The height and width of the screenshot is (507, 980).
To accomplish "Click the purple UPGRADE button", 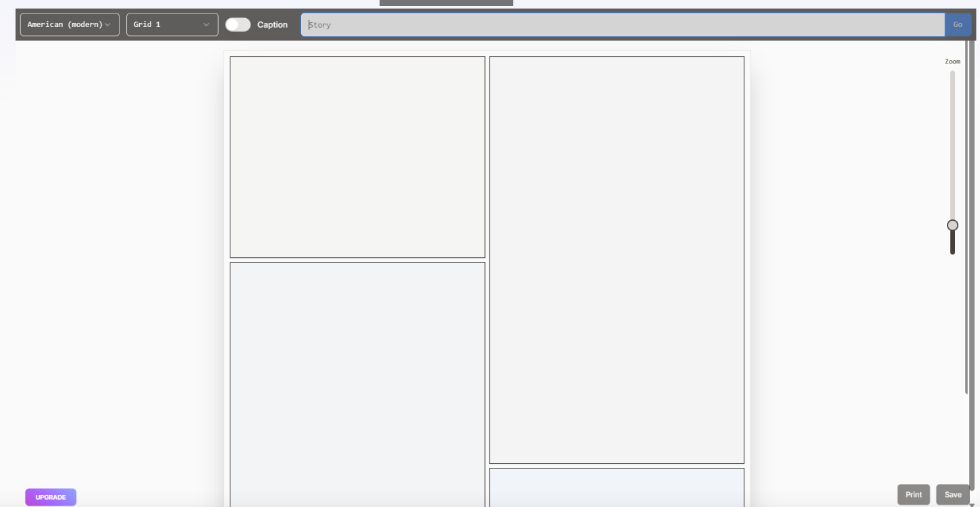I will pyautogui.click(x=51, y=497).
